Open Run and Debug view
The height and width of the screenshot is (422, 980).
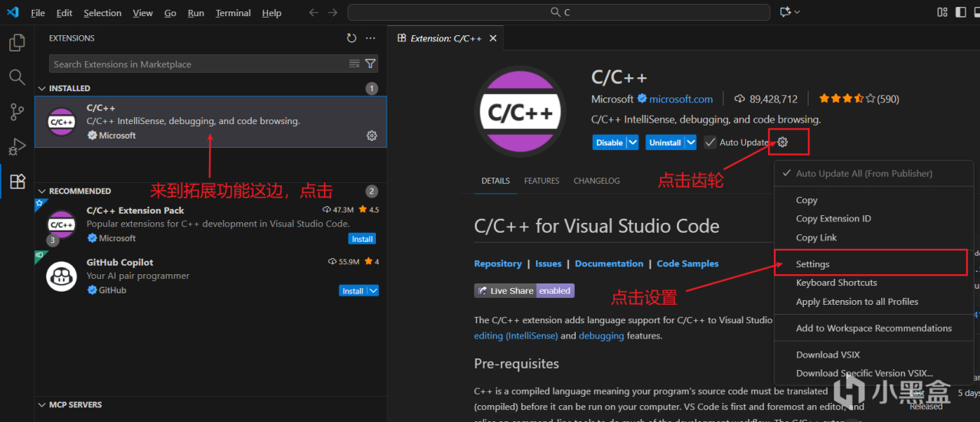click(17, 146)
